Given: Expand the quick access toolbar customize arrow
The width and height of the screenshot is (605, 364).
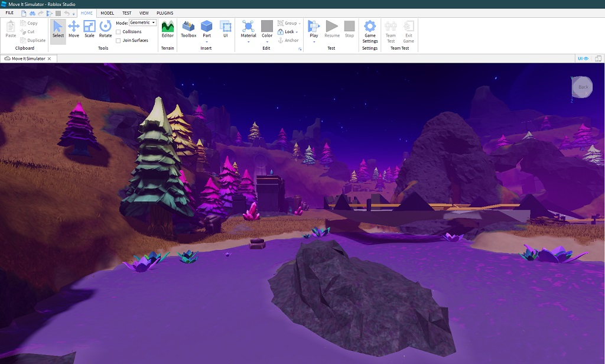Looking at the screenshot, I should [x=73, y=14].
